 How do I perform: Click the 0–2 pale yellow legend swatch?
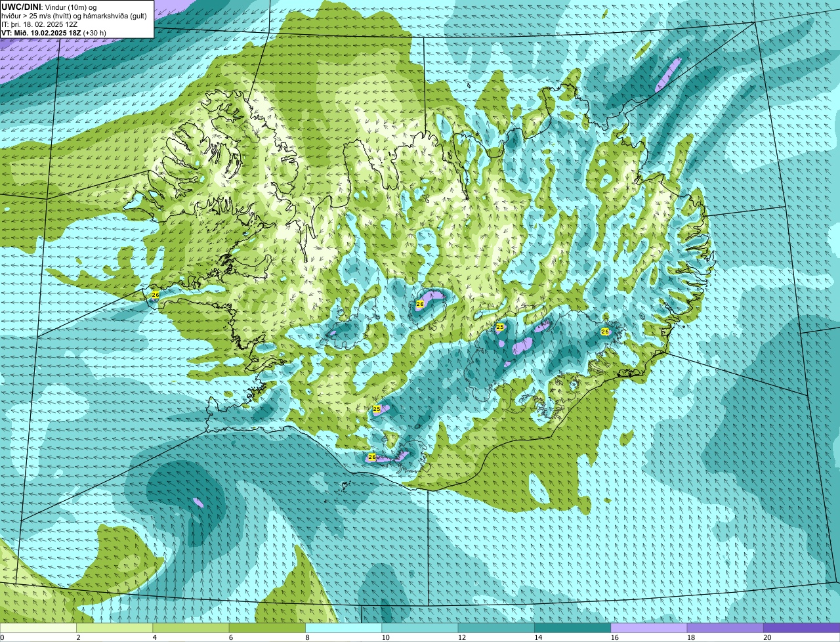click(39, 628)
